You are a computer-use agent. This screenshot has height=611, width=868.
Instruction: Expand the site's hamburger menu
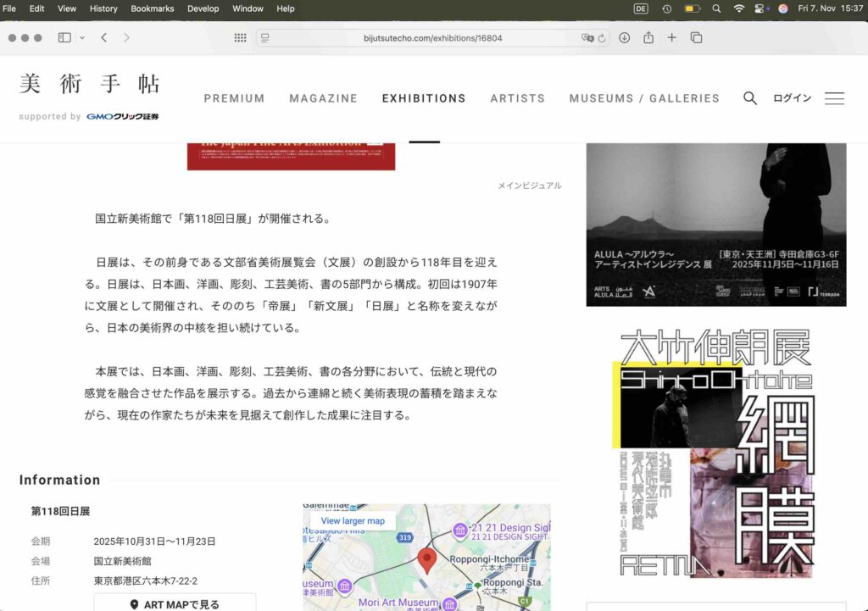click(834, 98)
